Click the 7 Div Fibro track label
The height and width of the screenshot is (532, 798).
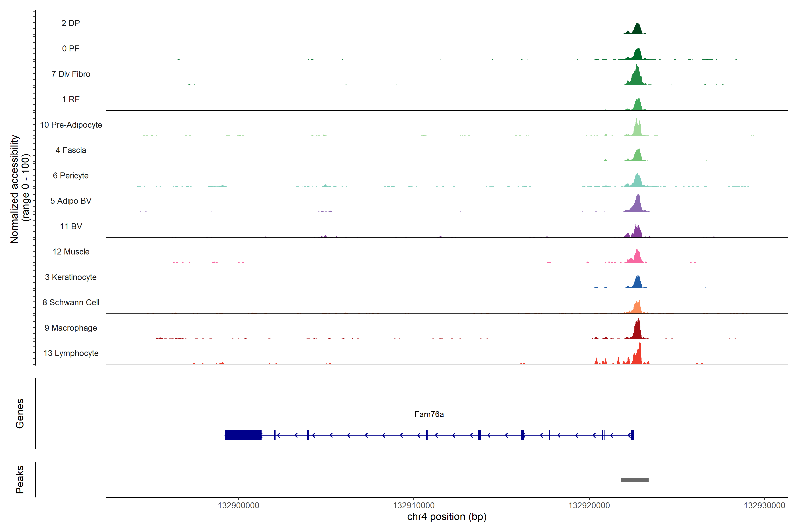(70, 74)
